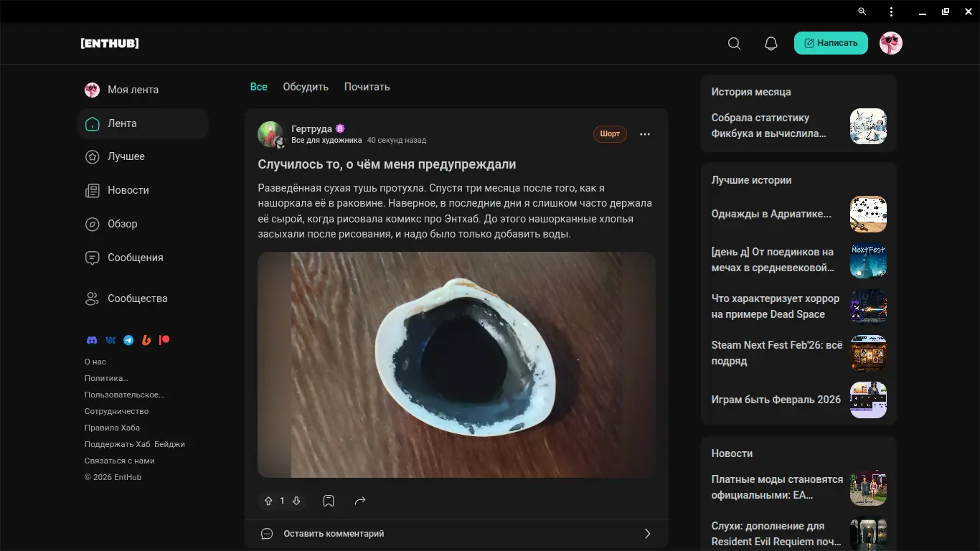
Task: Open notifications bell icon
Action: [x=771, y=44]
